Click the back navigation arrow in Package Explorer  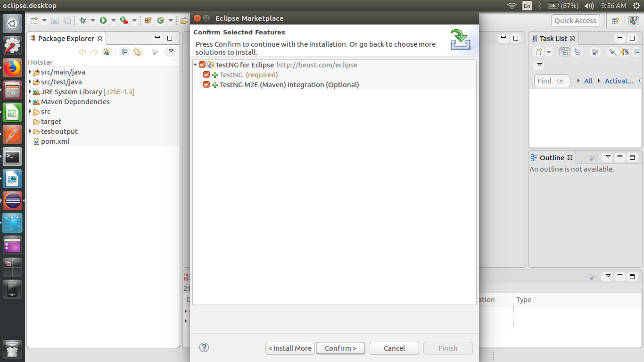(82, 52)
